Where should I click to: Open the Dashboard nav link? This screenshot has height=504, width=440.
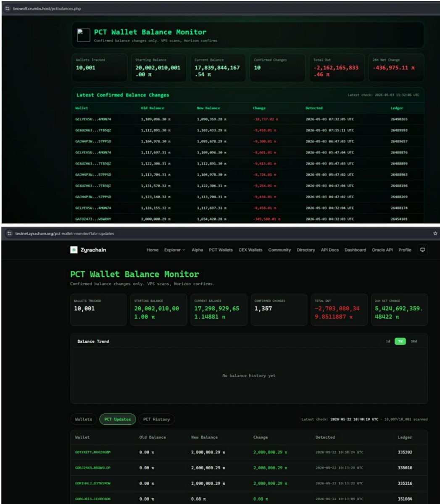pos(355,250)
